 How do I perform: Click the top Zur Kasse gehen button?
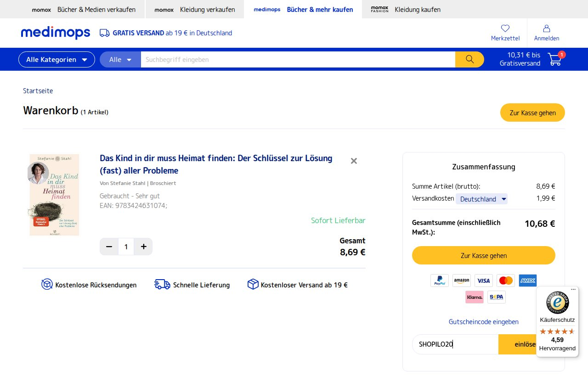click(532, 112)
